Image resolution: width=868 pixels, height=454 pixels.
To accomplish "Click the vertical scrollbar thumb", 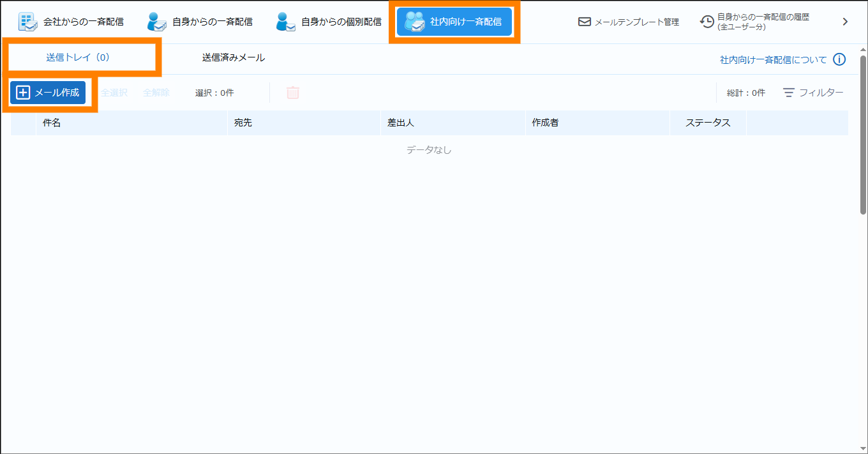I will (864, 134).
